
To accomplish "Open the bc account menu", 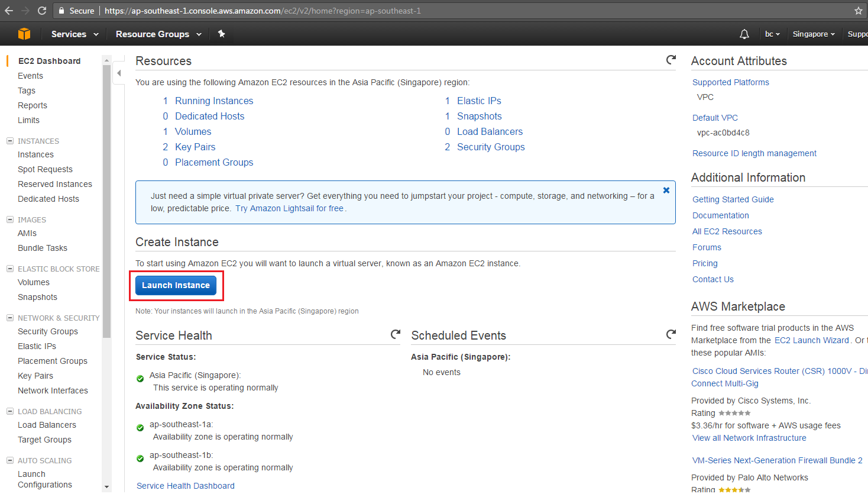I will click(x=772, y=34).
